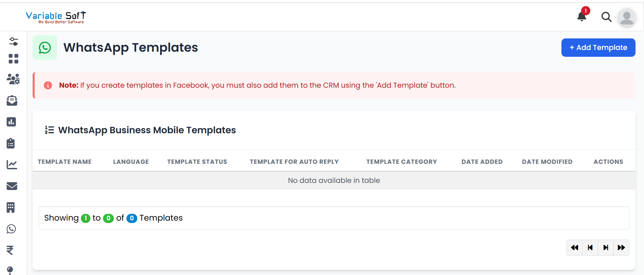Screen dimensions: 644x275
Task: Sort by Template Name column
Action: (x=65, y=162)
